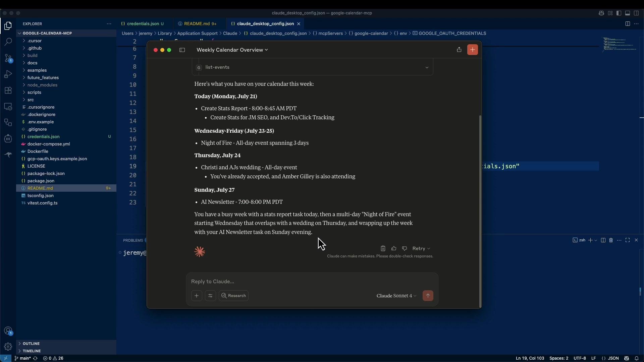The image size is (644, 362).
Task: Click the editor minimap
Action: (620, 44)
